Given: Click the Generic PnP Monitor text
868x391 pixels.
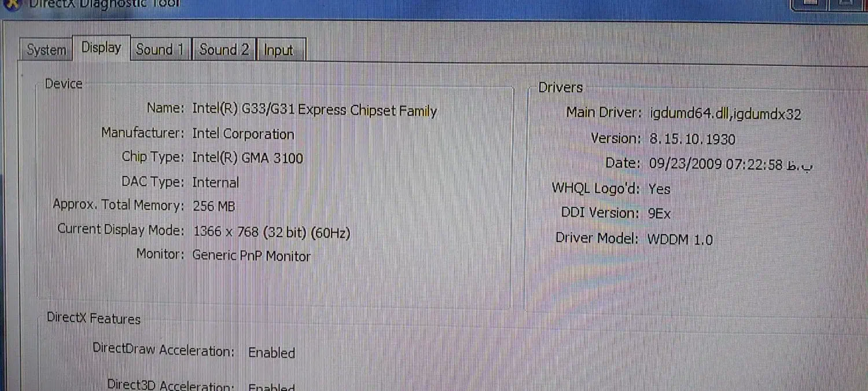Looking at the screenshot, I should 251,255.
